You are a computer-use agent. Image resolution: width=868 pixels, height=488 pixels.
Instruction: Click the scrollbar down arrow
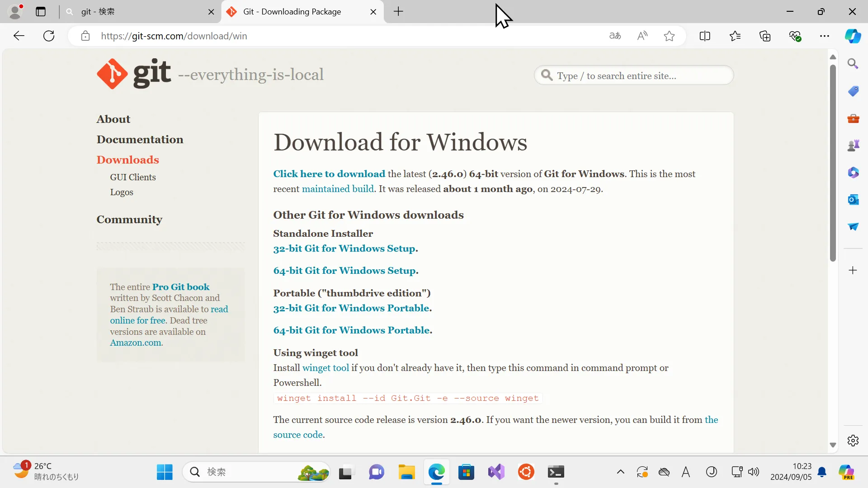tap(833, 445)
